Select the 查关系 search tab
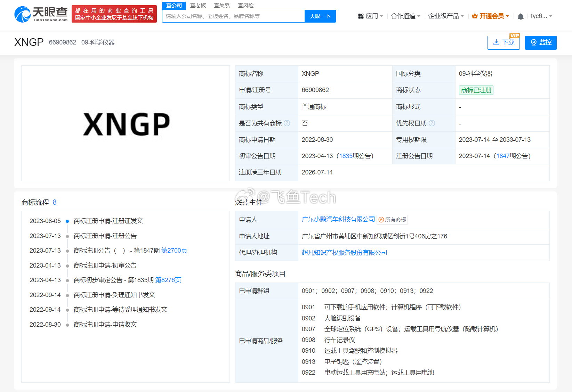This screenshot has width=572, height=392. [x=221, y=6]
